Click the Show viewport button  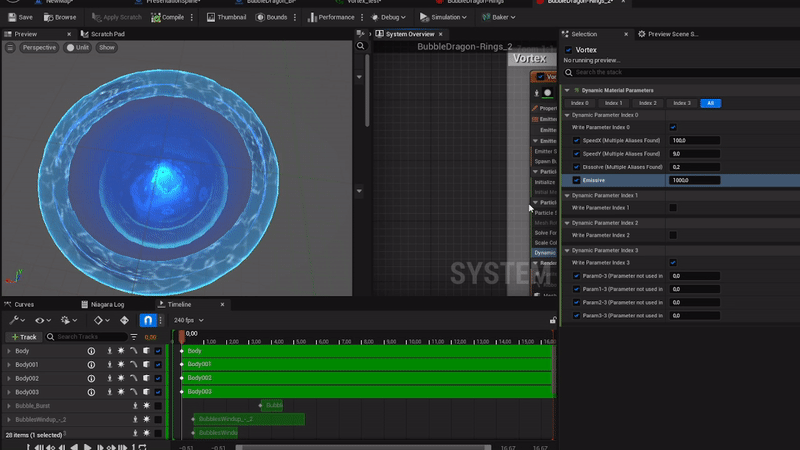coord(107,47)
